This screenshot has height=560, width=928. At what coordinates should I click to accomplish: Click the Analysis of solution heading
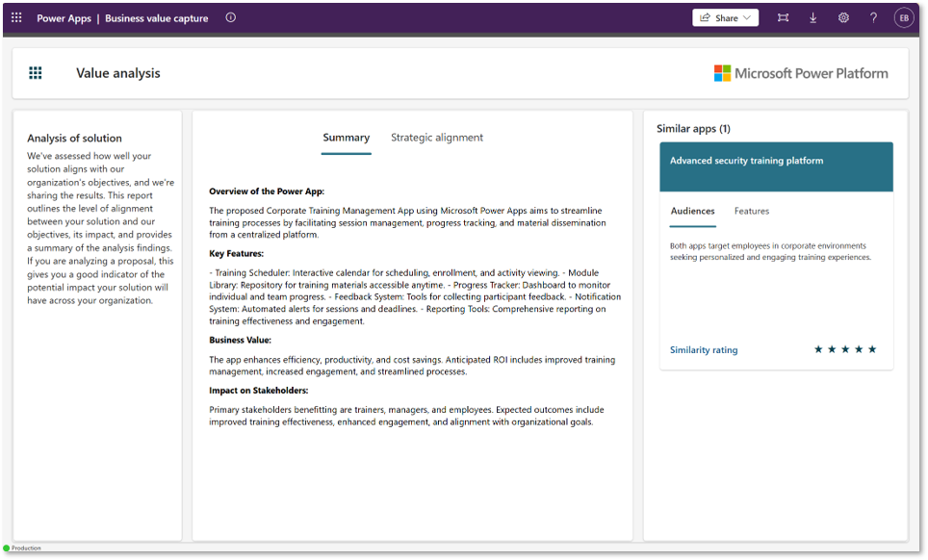(74, 139)
